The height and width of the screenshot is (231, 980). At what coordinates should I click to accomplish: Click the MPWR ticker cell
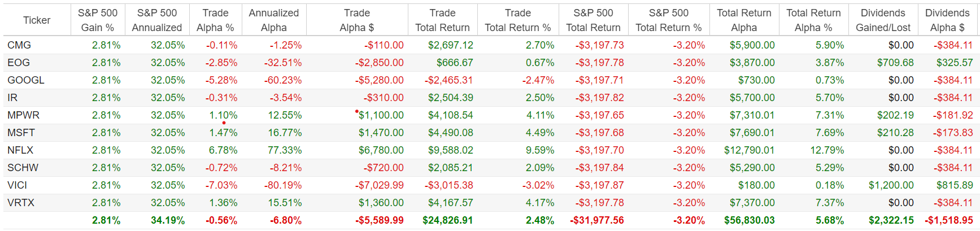pos(23,115)
